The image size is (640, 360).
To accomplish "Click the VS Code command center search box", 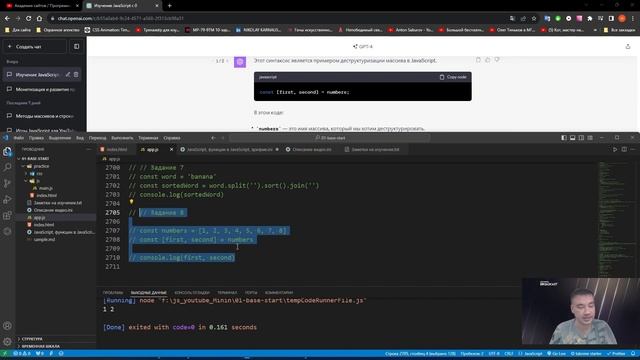I will point(330,138).
